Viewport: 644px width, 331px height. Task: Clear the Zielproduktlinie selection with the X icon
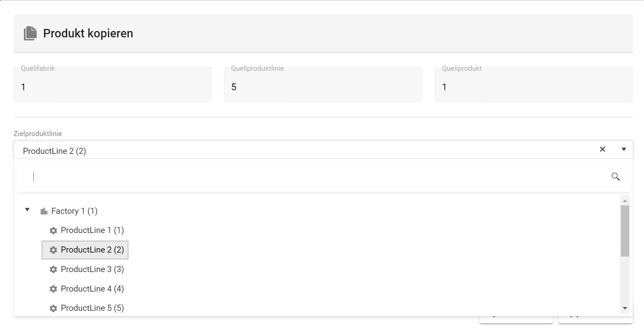tap(603, 149)
